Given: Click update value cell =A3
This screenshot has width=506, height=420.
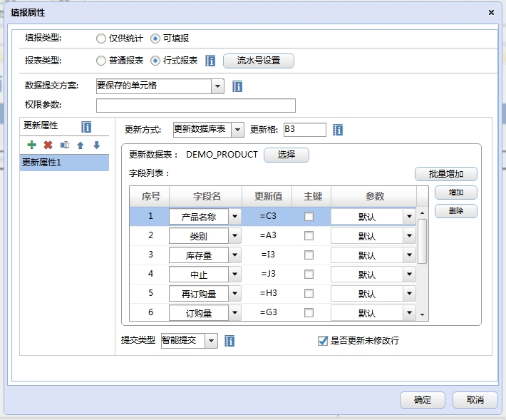Looking at the screenshot, I should click(268, 235).
